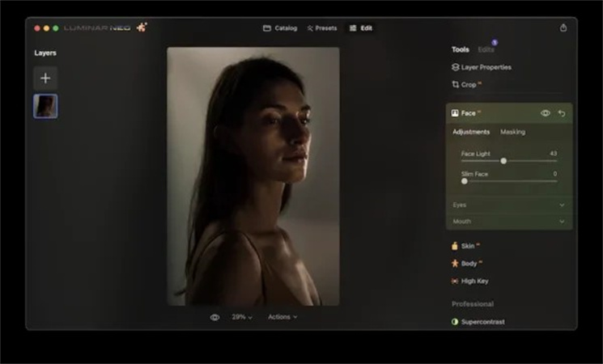Click the Slim Face value 0
Screen dimensions: 603x364
click(555, 174)
